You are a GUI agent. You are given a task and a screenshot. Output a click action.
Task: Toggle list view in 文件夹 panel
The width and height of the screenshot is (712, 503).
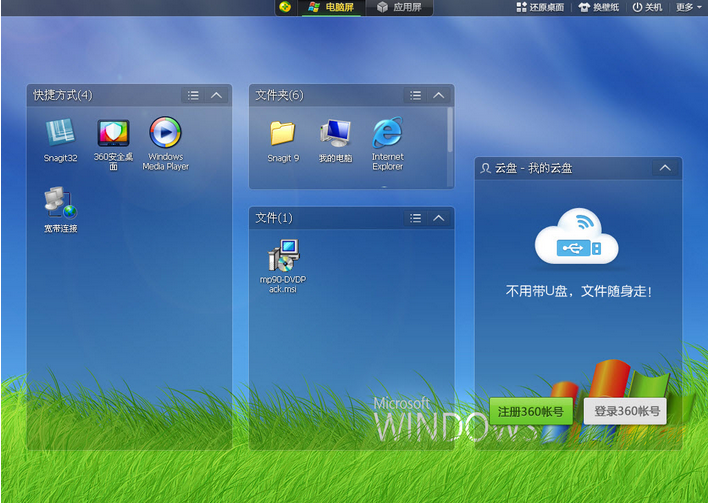[x=415, y=95]
